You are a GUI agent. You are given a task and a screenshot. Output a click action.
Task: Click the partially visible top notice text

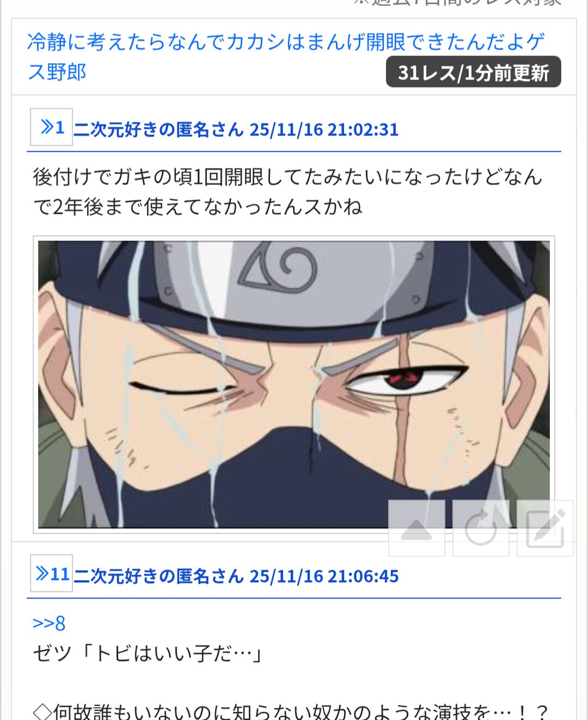(x=457, y=3)
